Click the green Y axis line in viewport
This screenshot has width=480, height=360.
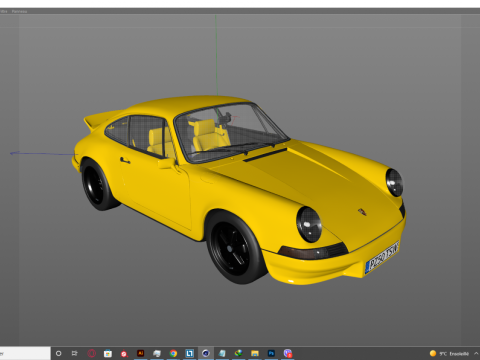(216, 55)
